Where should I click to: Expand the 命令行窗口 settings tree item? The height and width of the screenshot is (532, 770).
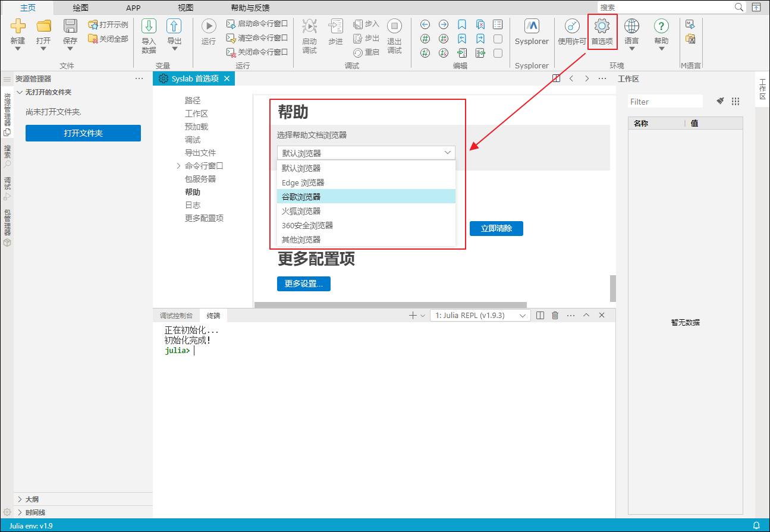coord(178,166)
